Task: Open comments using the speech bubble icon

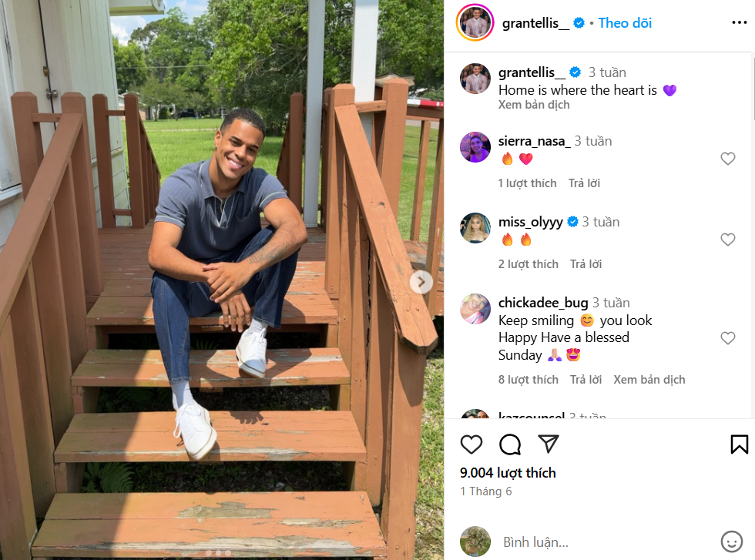Action: click(x=510, y=444)
